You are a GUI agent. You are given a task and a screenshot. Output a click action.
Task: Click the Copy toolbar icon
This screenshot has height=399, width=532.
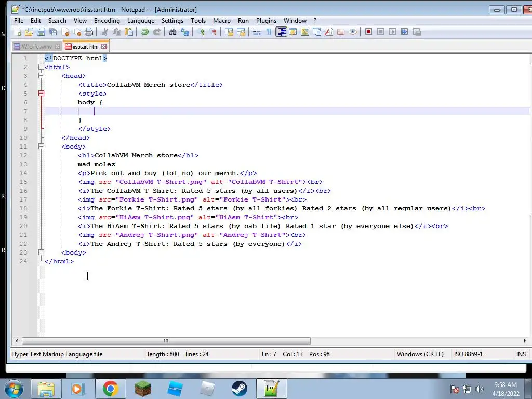tap(117, 32)
